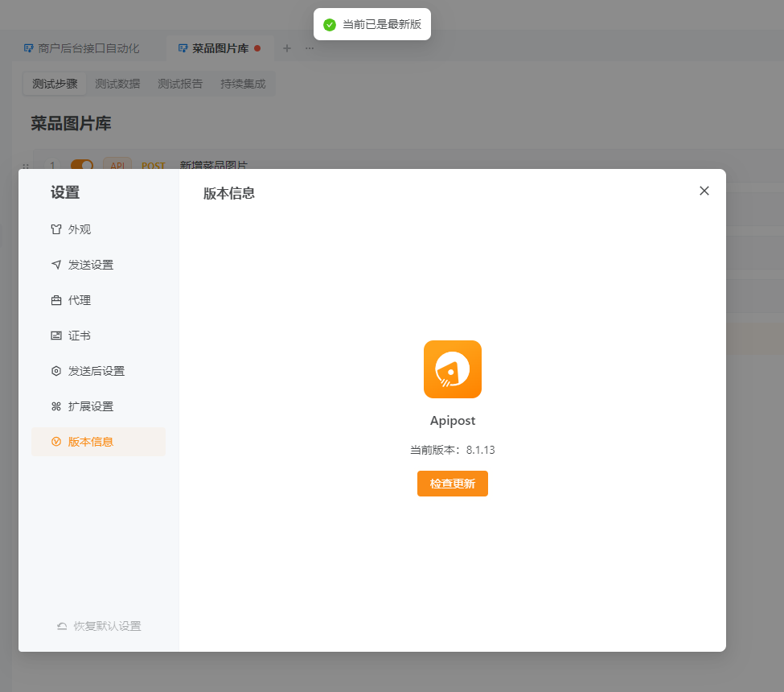Toggle step 1 enable switch

tap(82, 165)
